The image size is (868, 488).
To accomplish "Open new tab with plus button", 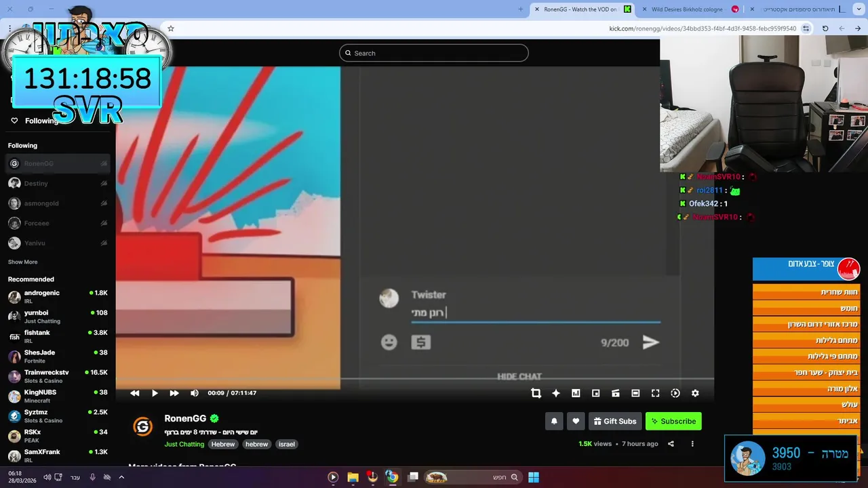I will pyautogui.click(x=521, y=9).
